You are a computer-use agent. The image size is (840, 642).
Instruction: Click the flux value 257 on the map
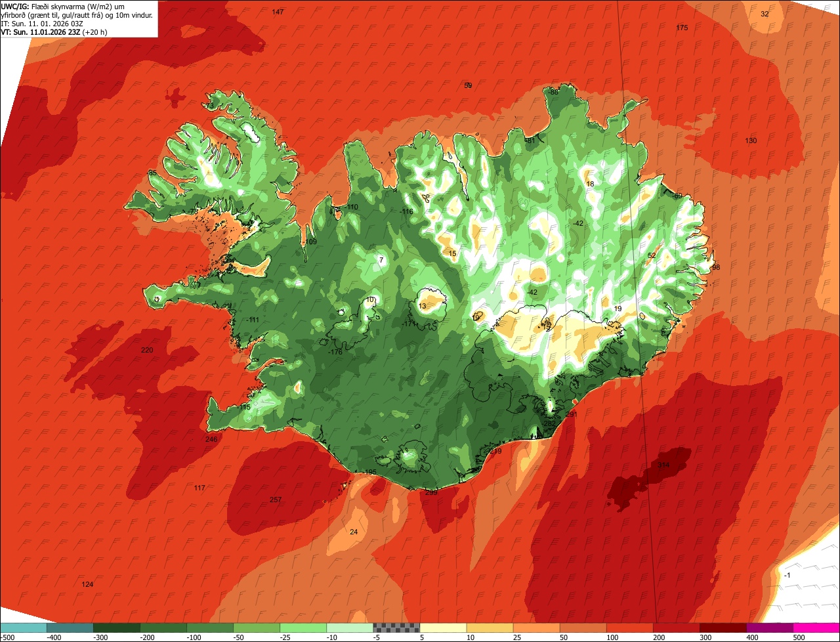tap(276, 500)
